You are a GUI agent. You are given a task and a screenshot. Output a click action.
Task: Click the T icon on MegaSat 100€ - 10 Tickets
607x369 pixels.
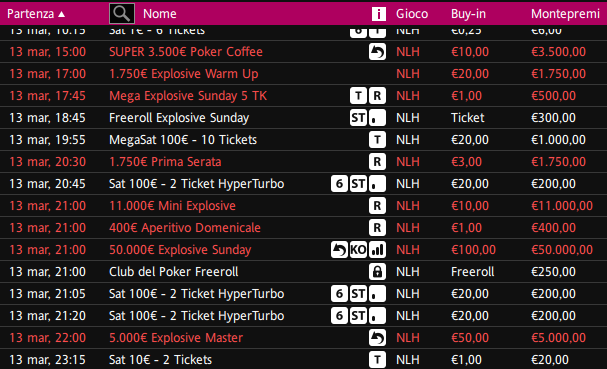pos(377,140)
